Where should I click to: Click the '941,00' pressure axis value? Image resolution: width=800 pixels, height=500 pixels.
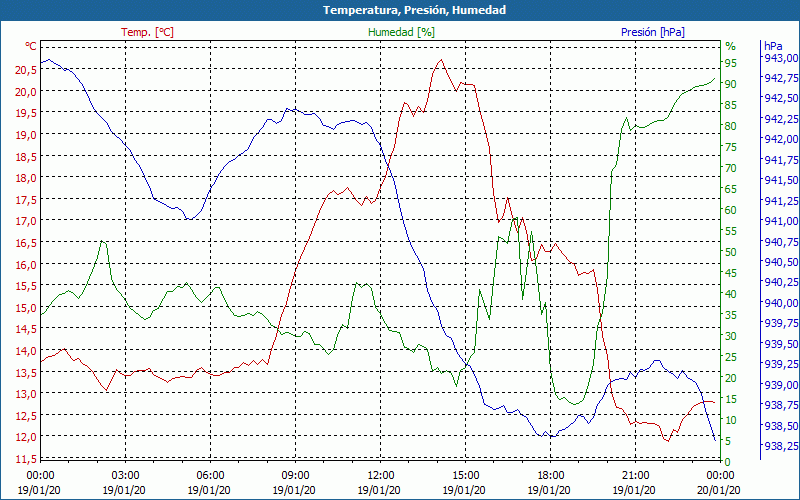point(781,221)
